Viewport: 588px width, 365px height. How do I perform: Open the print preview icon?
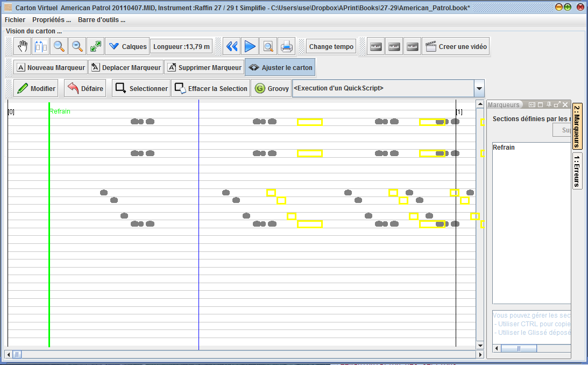click(x=268, y=47)
